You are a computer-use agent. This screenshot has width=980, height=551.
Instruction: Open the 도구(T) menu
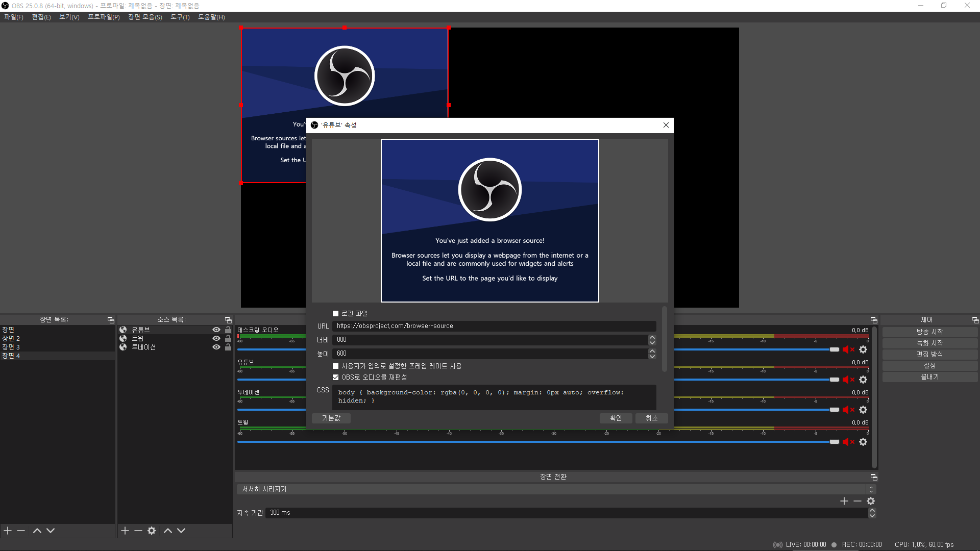pyautogui.click(x=180, y=17)
